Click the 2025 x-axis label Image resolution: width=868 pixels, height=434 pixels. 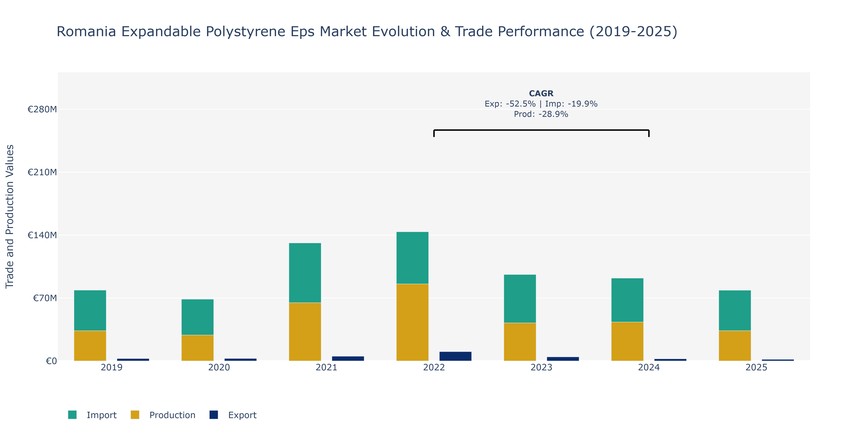756,367
